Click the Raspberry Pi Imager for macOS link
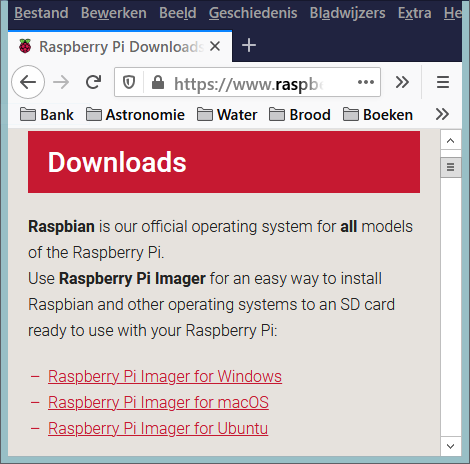 click(158, 402)
